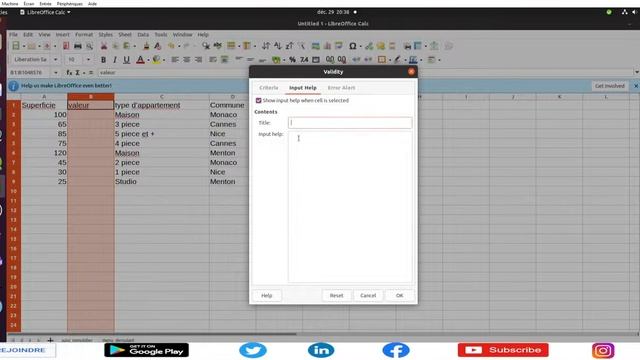Click the Center Horizontally icon
Viewport: 640px width, 360px height.
tap(187, 60)
